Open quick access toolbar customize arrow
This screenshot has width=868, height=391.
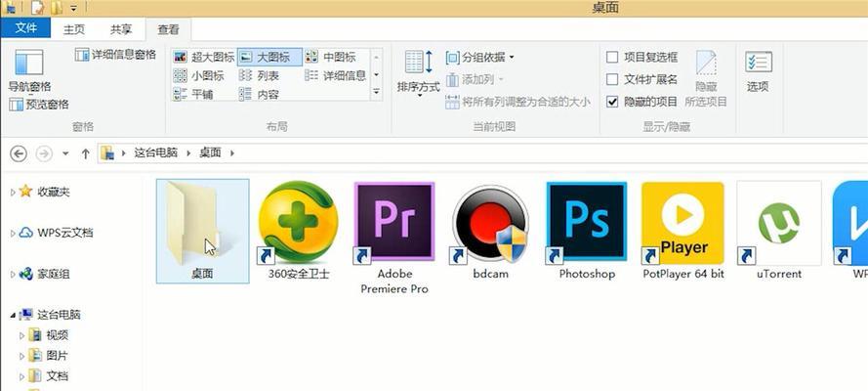tap(73, 8)
